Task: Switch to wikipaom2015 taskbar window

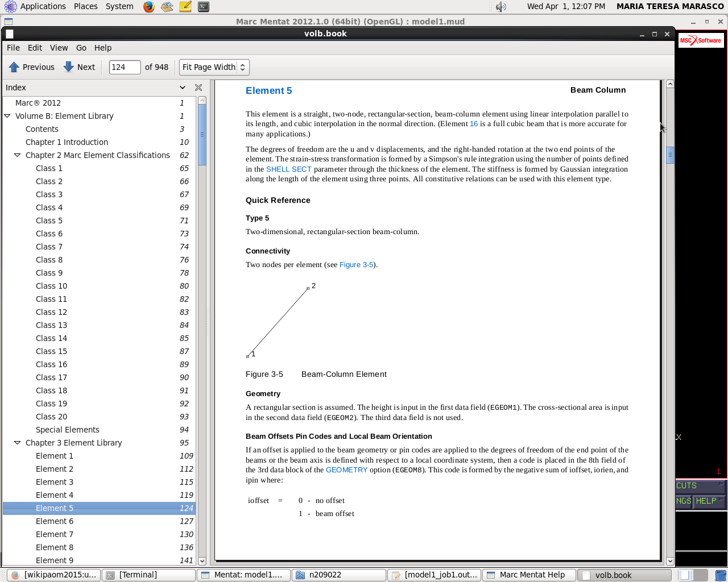Action: coord(54,575)
